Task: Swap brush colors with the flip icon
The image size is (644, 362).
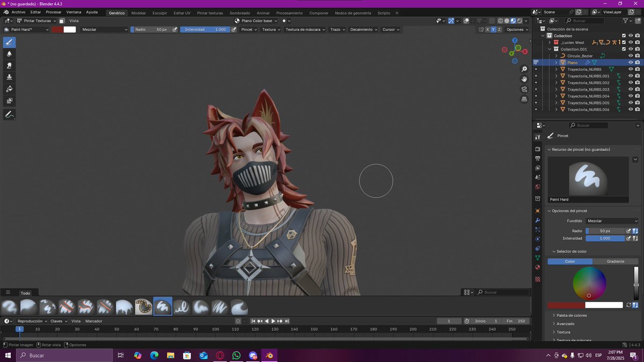Action: pos(628,305)
